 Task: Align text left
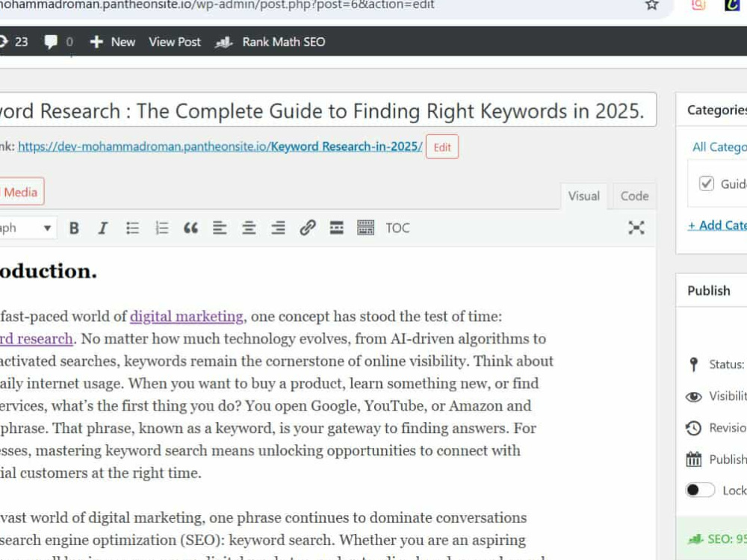pos(220,228)
